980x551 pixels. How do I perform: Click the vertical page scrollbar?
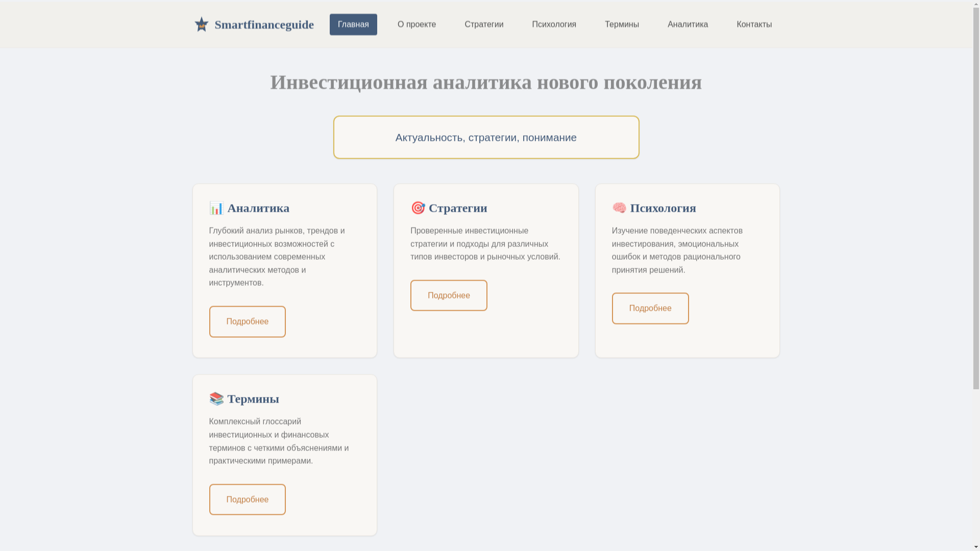pyautogui.click(x=976, y=199)
